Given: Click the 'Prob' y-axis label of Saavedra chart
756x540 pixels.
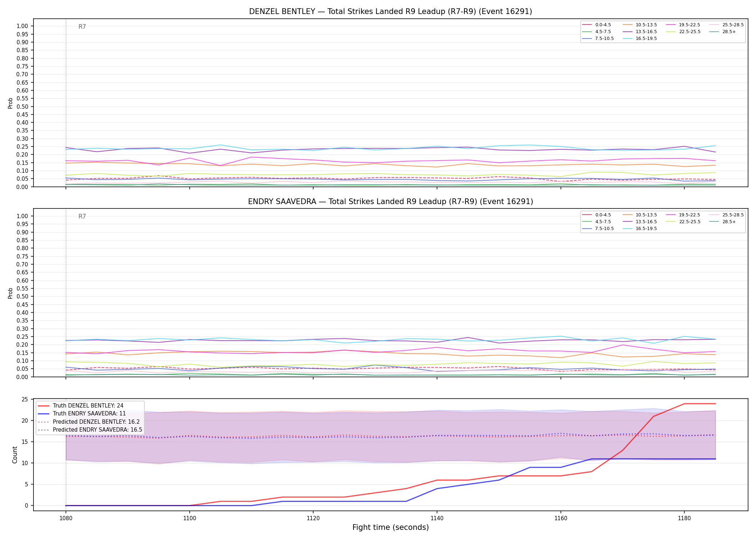Looking at the screenshot, I should click(10, 293).
